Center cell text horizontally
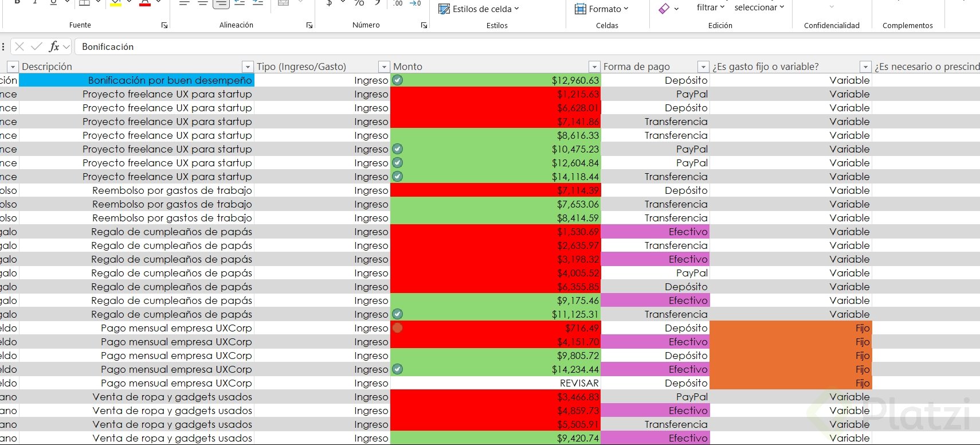Image resolution: width=980 pixels, height=445 pixels. coord(203,3)
